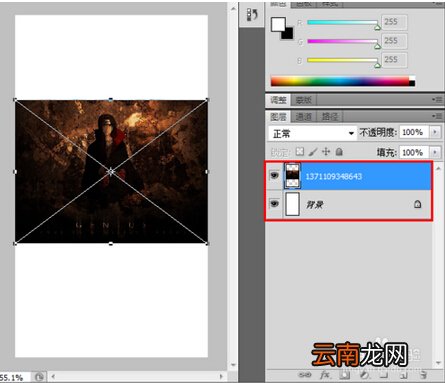Open the 填充 fill slider arrow
Viewport: 445px width, 383px height.
click(x=435, y=152)
